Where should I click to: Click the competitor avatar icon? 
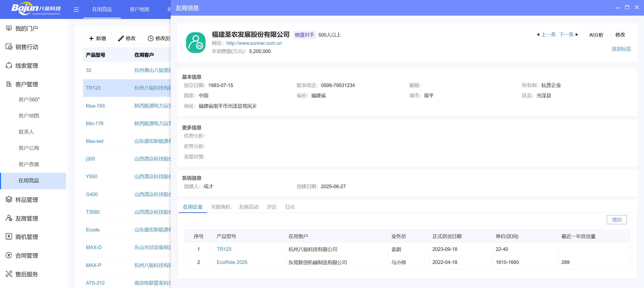click(x=196, y=43)
